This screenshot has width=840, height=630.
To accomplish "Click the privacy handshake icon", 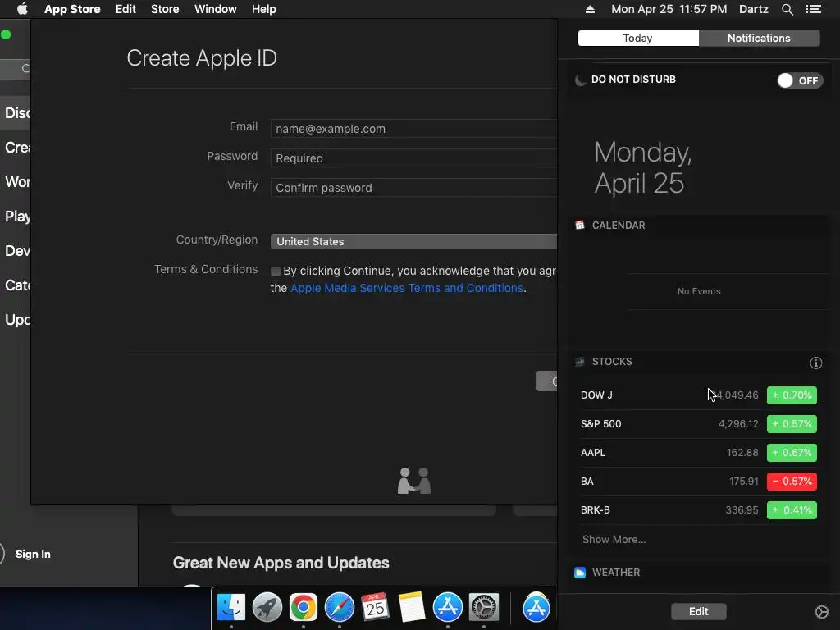I will [x=414, y=481].
